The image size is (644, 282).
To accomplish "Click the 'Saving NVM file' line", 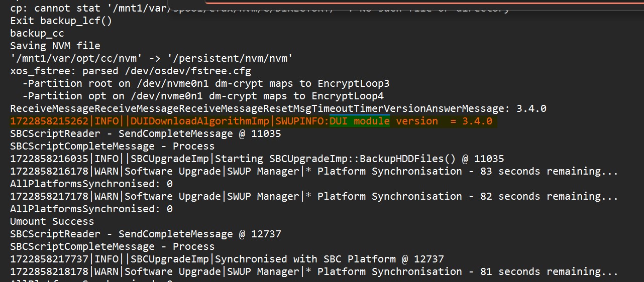I will [55, 46].
